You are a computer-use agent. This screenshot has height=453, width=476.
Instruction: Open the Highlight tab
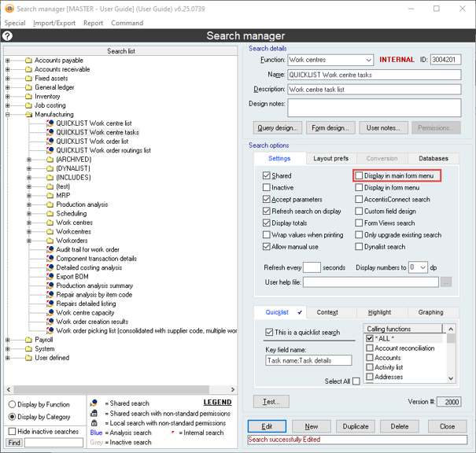click(x=379, y=312)
